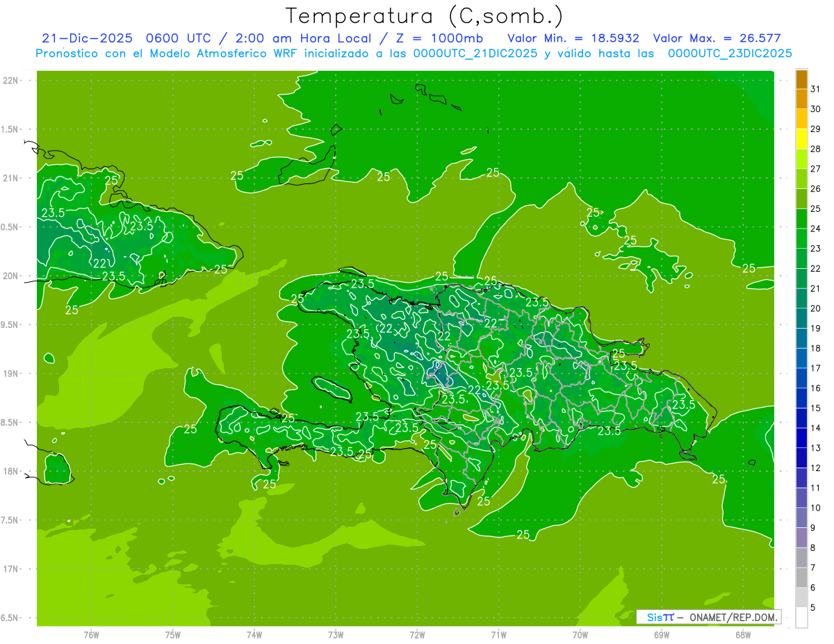Image resolution: width=834 pixels, height=644 pixels.
Task: Click the 31 label on the color scale
Action: [815, 89]
